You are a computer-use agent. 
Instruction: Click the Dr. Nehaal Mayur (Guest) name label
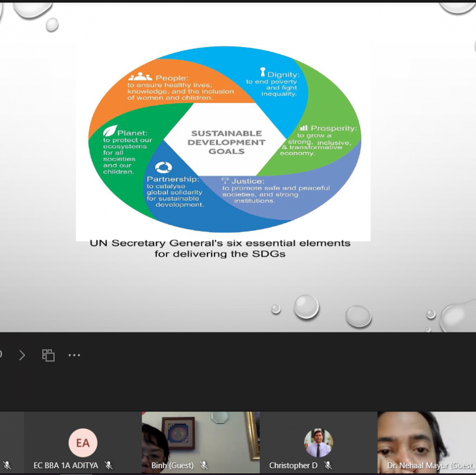[429, 465]
